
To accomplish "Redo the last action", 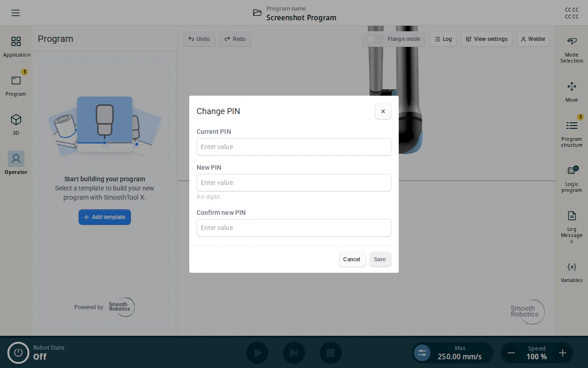I will (235, 39).
